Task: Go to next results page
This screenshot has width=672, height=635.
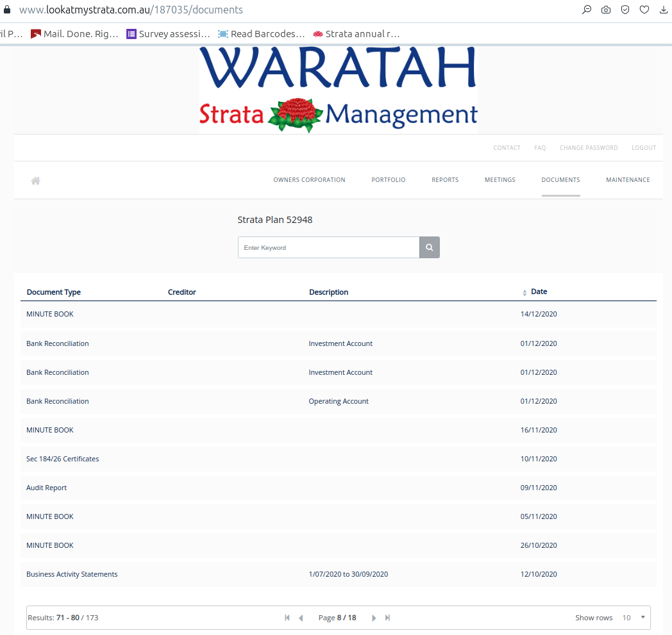Action: 374,618
